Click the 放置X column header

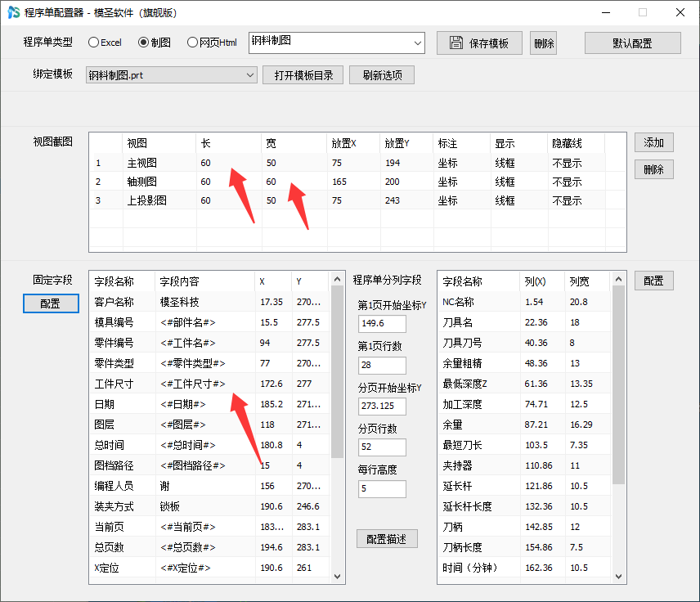[x=353, y=143]
